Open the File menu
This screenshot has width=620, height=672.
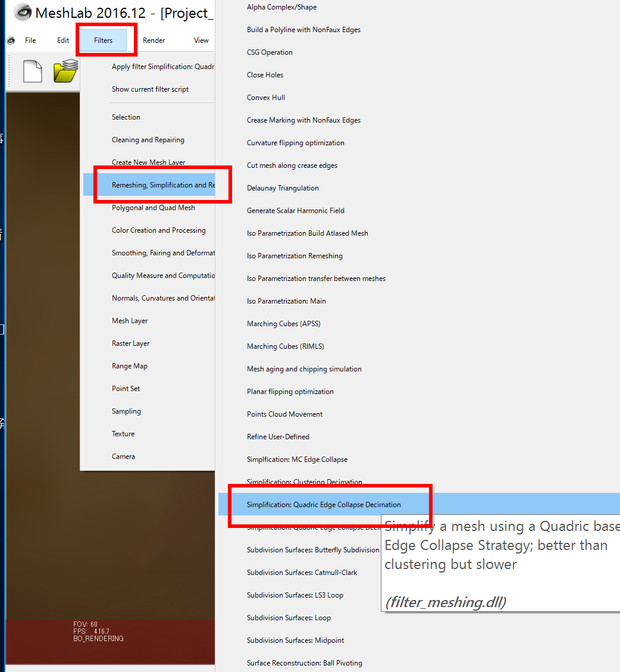click(x=30, y=40)
